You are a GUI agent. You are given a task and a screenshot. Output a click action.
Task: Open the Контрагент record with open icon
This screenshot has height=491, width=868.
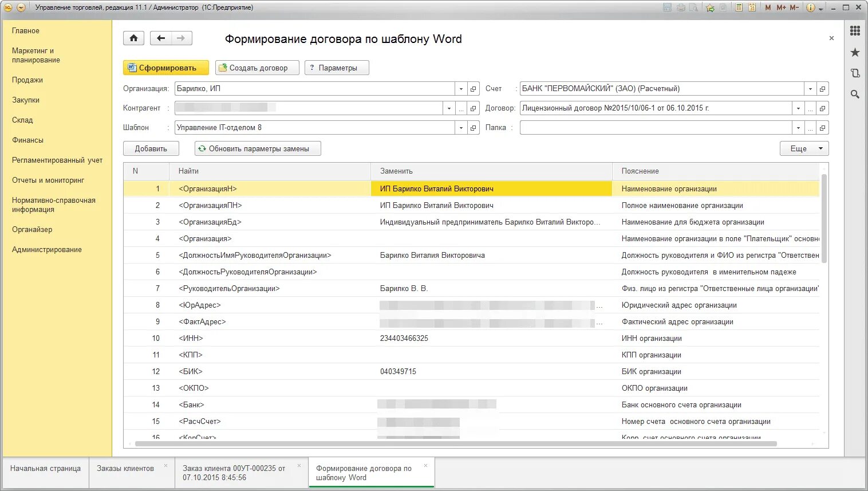coord(474,108)
